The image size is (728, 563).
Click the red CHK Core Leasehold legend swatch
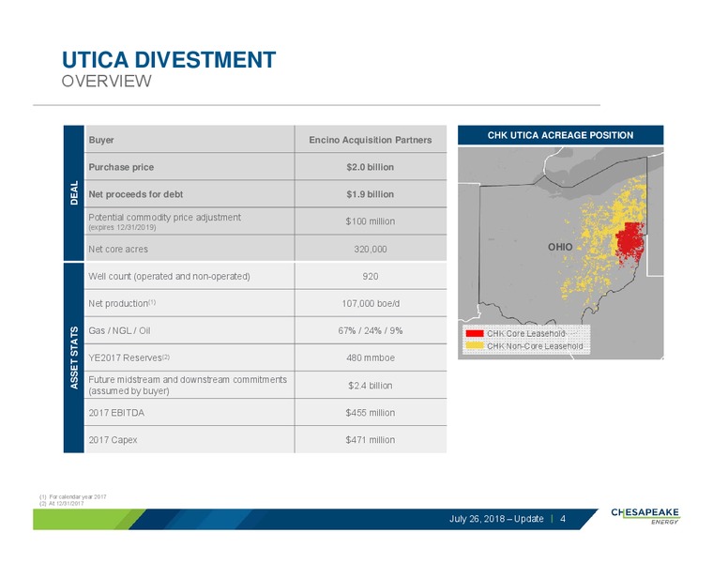tap(475, 333)
